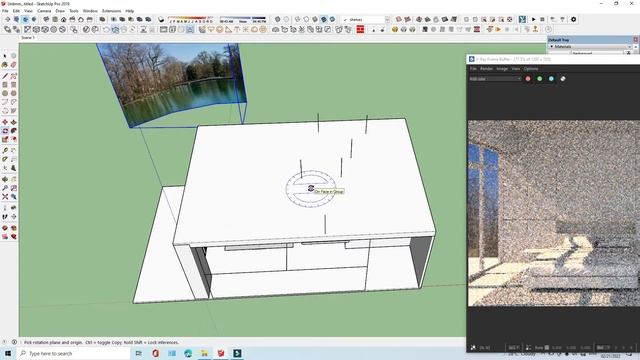Toggle alpha channel circle in frame buffer

[x=563, y=79]
